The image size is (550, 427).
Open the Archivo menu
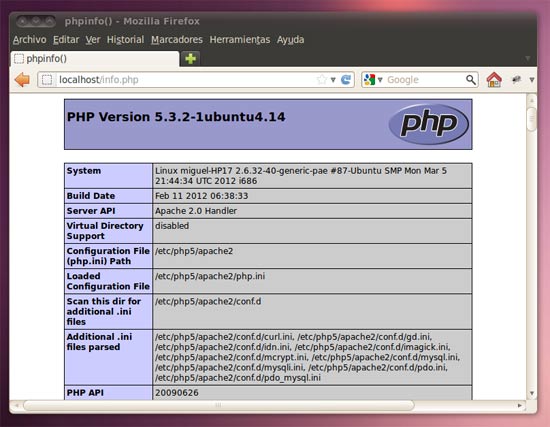coord(29,40)
